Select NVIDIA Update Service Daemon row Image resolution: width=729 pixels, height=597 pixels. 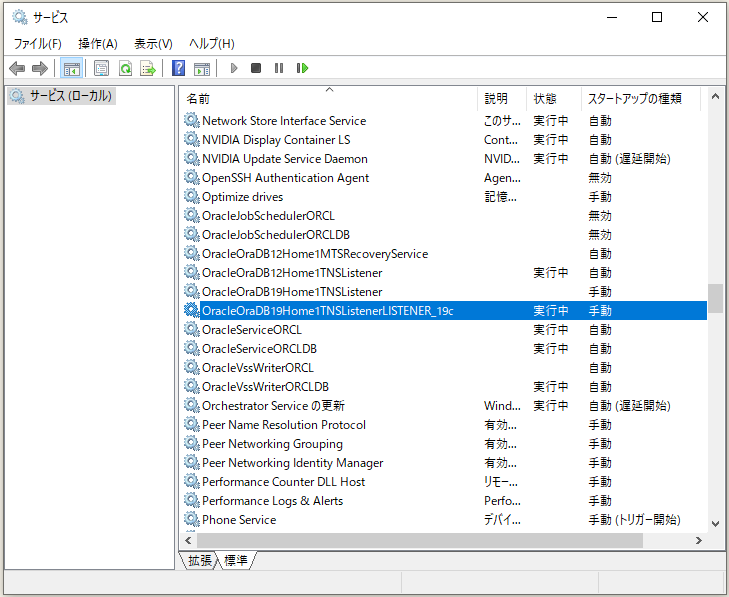444,159
